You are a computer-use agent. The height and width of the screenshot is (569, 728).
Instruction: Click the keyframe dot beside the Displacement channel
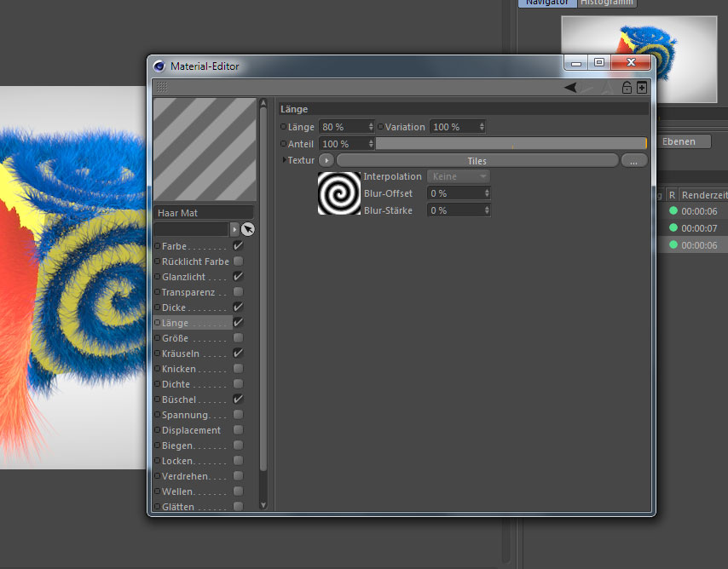pyautogui.click(x=158, y=430)
